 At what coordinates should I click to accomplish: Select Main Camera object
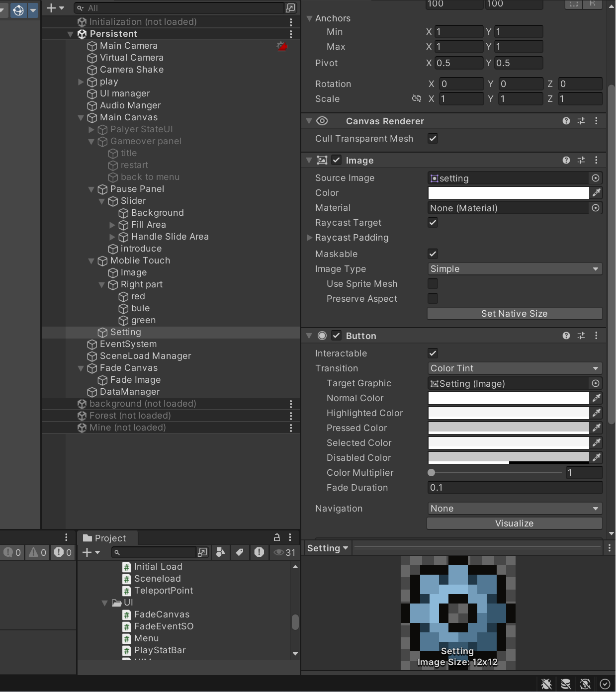[x=129, y=46]
